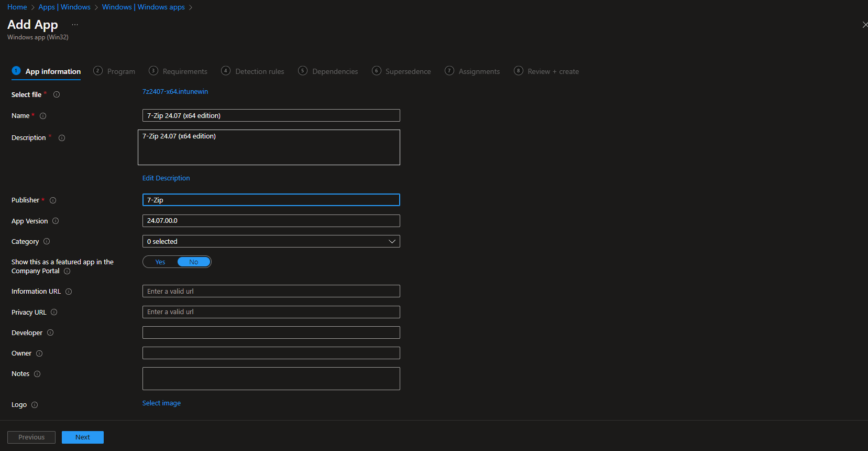Screen dimensions: 868x451
Task: Go to Windows | Windows apps breadcrumb
Action: point(144,7)
